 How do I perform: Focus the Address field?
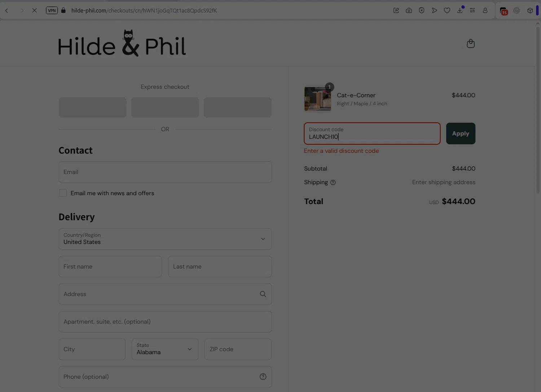pyautogui.click(x=165, y=294)
